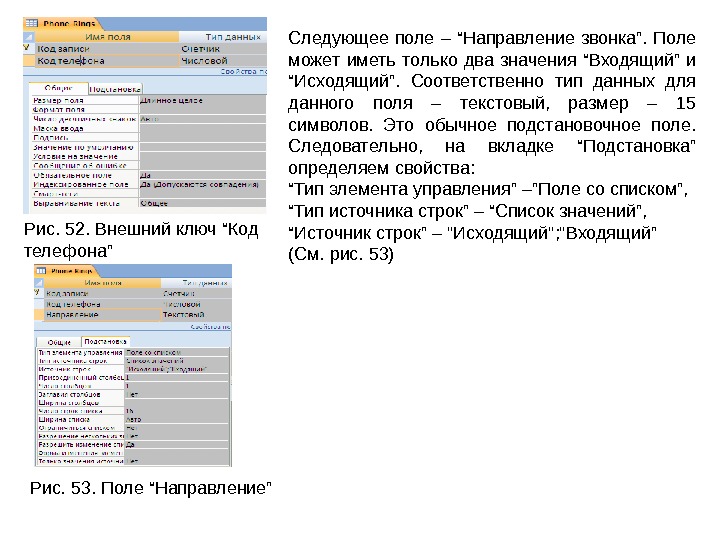Click the text (См. рис. 53)
Image resolution: width=720 pixels, height=540 pixels.
(341, 254)
